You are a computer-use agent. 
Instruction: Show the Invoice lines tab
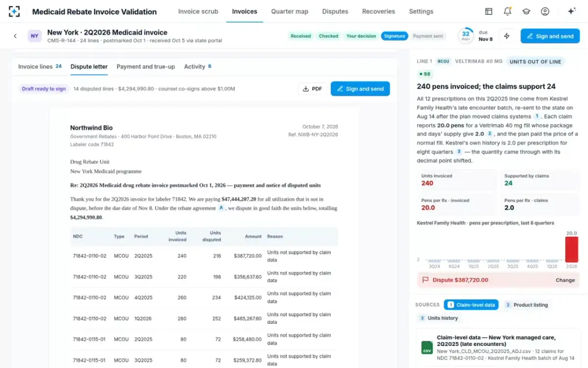pos(40,67)
